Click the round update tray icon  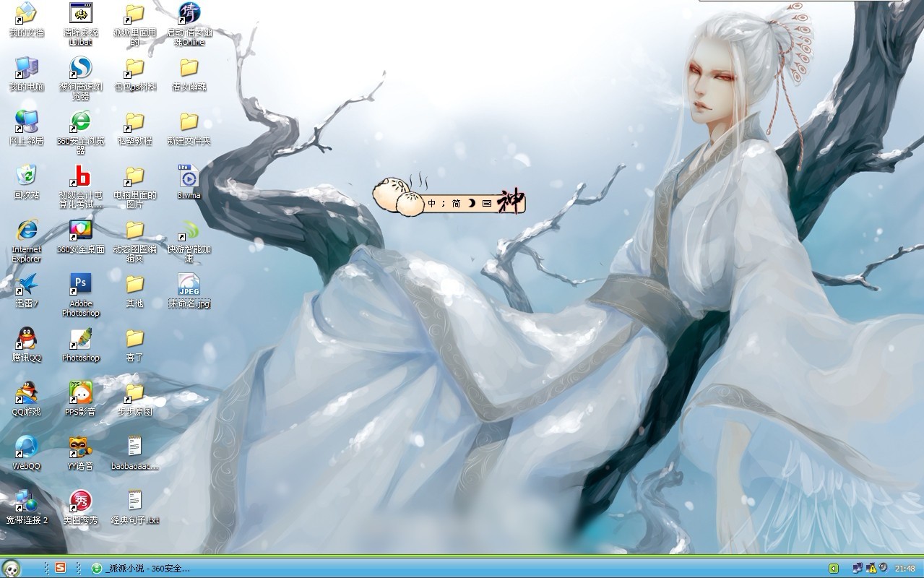883,569
